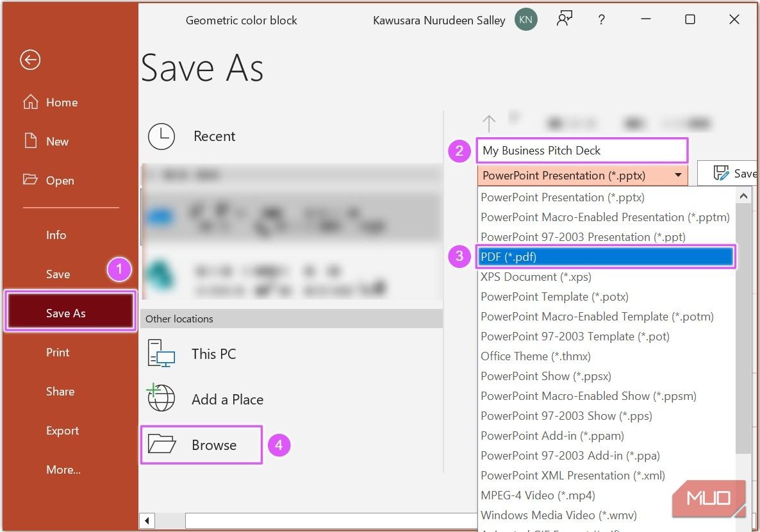Select PowerPoint Template (*.potx)

click(607, 297)
